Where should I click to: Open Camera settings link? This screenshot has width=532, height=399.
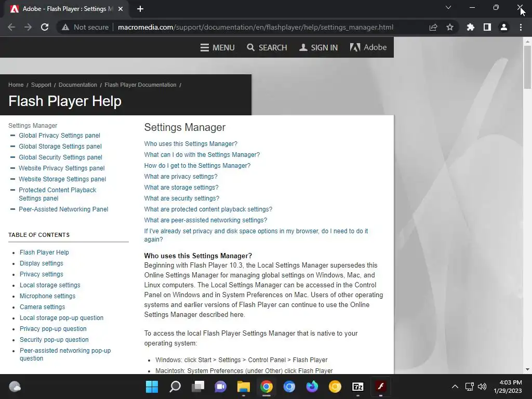pos(43,307)
